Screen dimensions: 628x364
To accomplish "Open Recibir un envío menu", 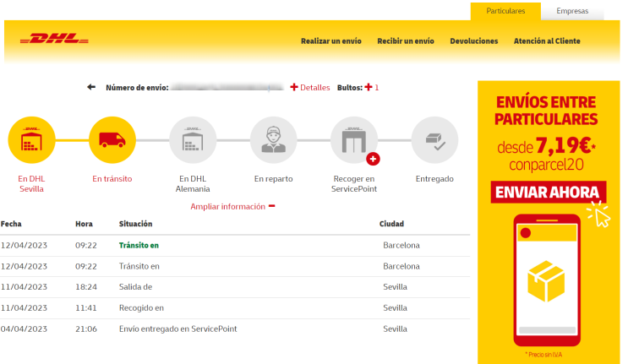I will (x=406, y=41).
